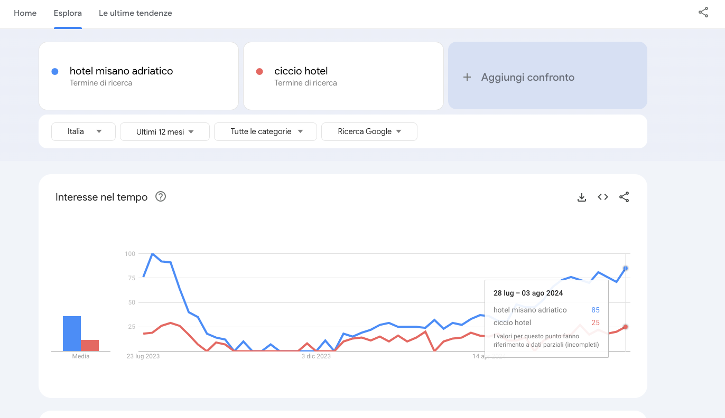Switch to Le ultime tendenze tab
The height and width of the screenshot is (418, 725).
click(x=135, y=13)
